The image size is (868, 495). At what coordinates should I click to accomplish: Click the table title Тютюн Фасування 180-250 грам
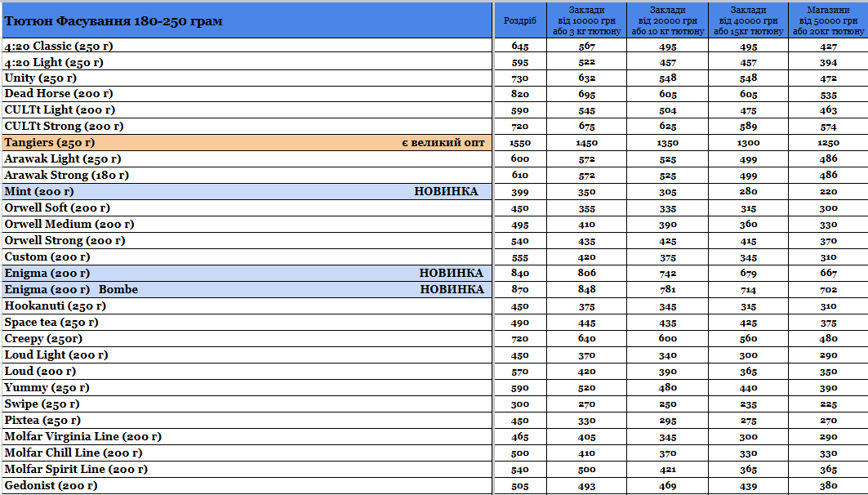(x=114, y=20)
